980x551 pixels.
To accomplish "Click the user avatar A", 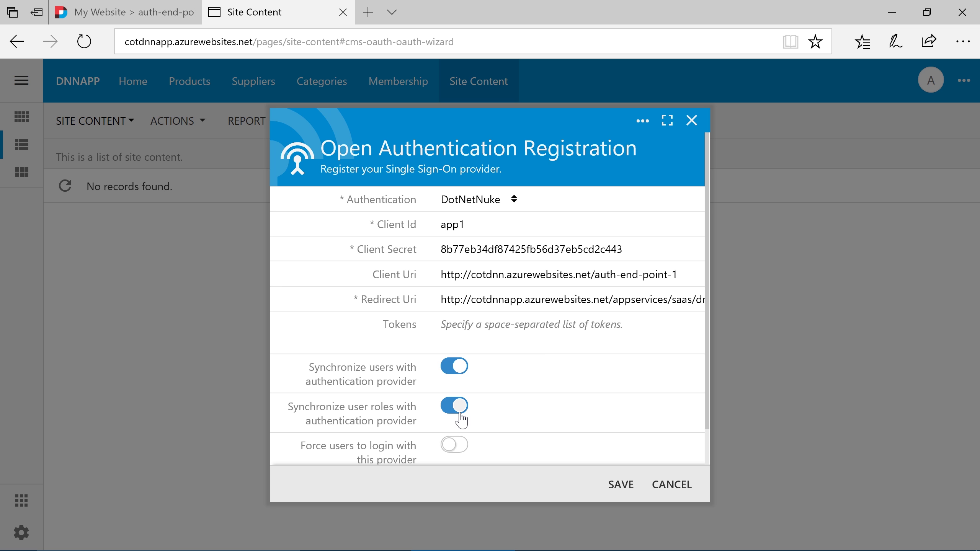I will pyautogui.click(x=931, y=80).
